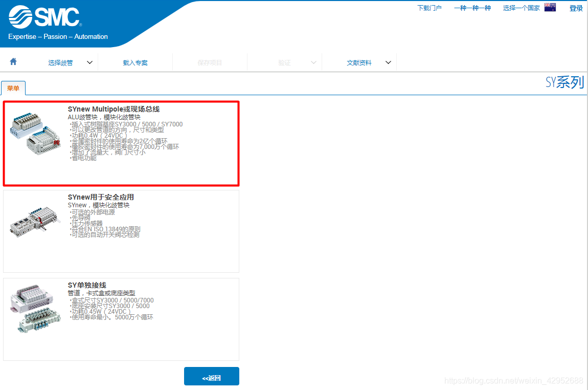Click the SYnew，模块化歧管块 subtitle

click(x=99, y=205)
